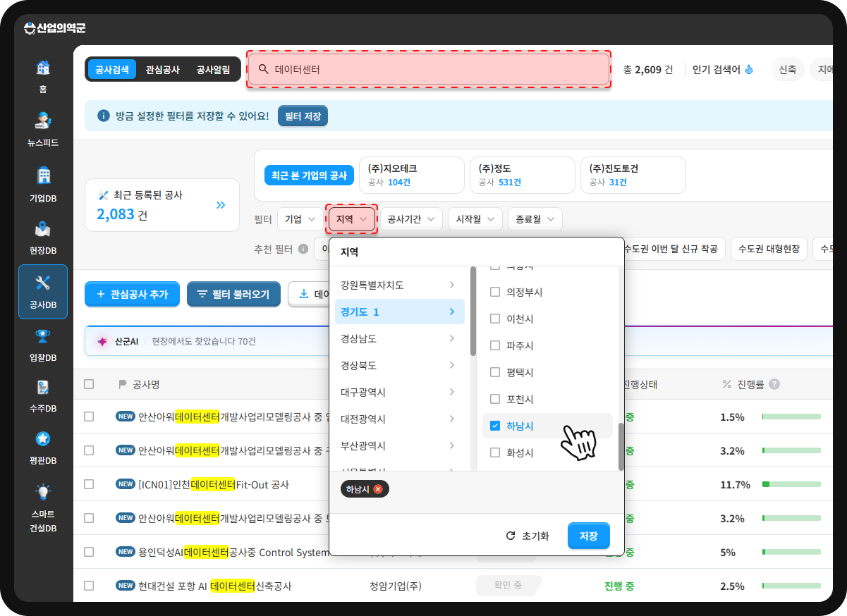Open the 기업 filter dropdown
Image resolution: width=847 pixels, height=616 pixels.
[300, 219]
